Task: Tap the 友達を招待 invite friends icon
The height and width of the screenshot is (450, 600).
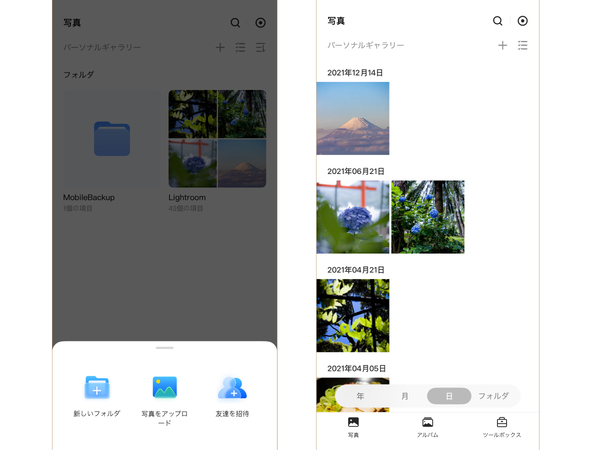Action: pos(232,388)
